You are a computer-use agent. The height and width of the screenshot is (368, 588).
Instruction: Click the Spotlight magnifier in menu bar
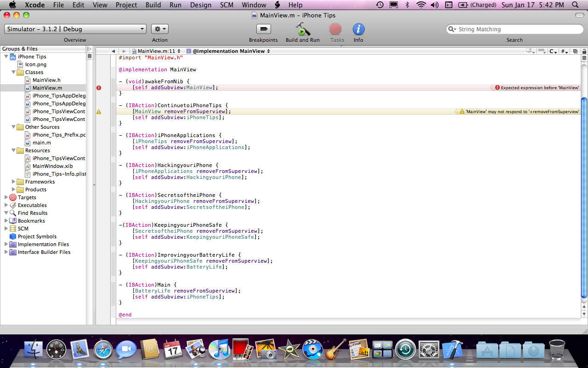tap(575, 5)
